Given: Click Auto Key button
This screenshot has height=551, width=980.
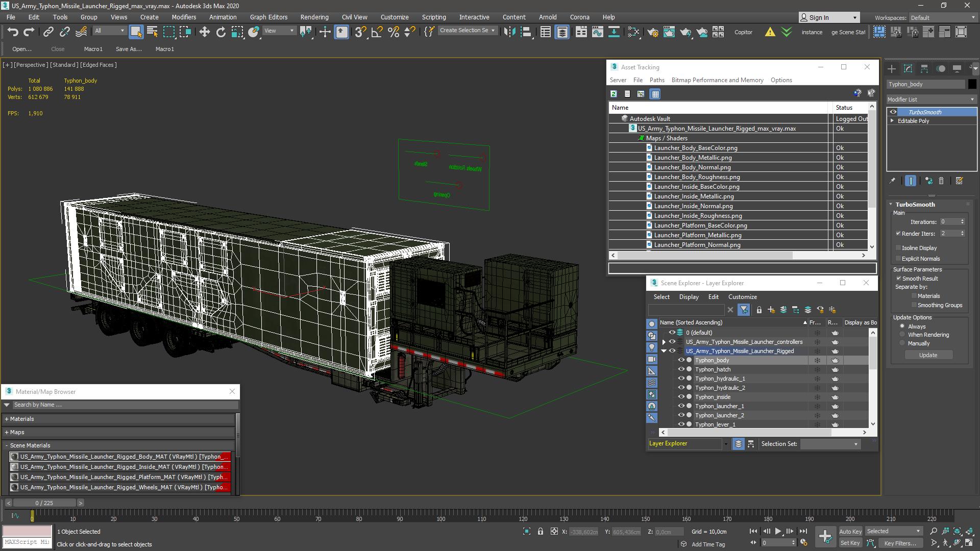Looking at the screenshot, I should point(850,532).
